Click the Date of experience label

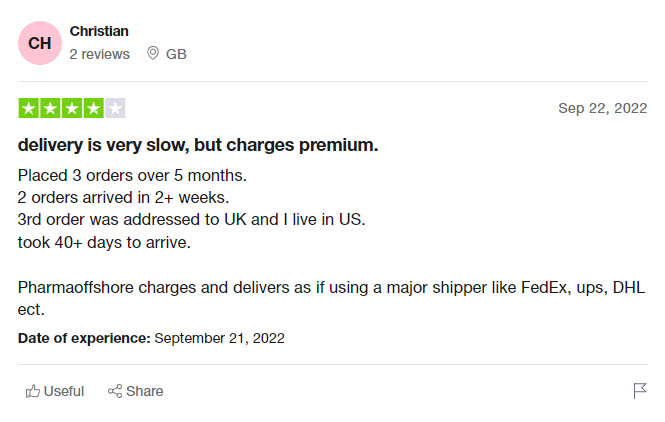point(84,338)
